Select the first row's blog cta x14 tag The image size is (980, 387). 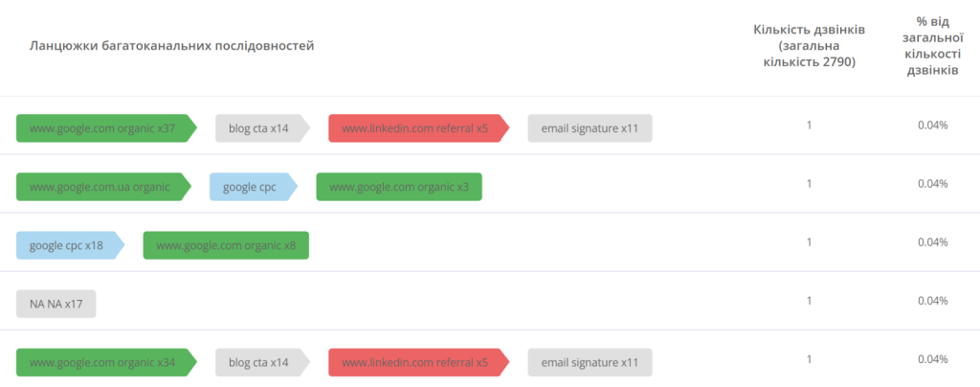[x=262, y=128]
